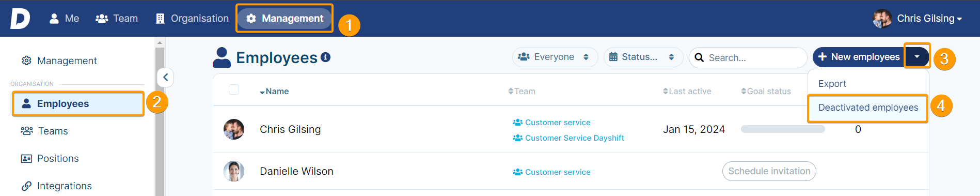Click the New employees button
Viewport: 980px width, 196px height.
tap(859, 57)
